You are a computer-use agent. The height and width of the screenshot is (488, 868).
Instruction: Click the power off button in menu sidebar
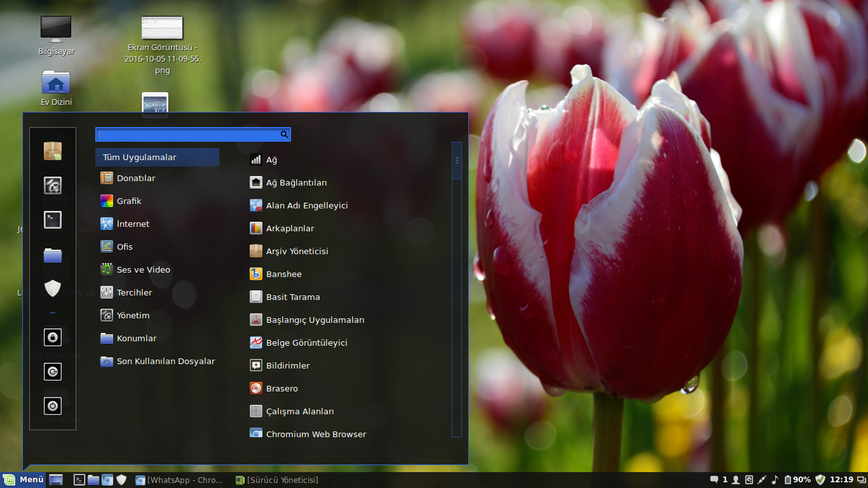53,405
